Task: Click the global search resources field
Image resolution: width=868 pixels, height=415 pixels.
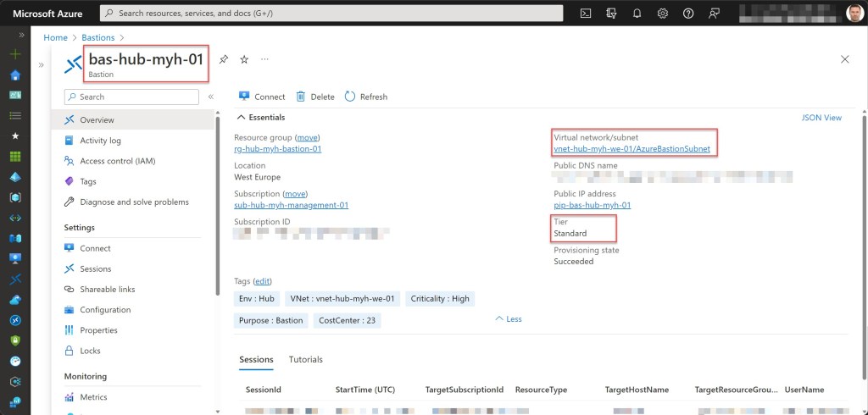Action: click(331, 14)
